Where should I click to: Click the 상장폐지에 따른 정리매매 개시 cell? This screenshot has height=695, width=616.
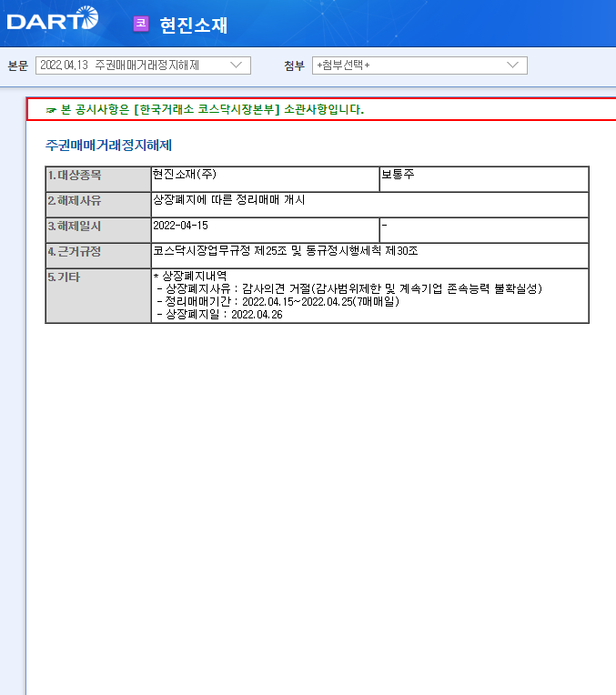coord(369,205)
